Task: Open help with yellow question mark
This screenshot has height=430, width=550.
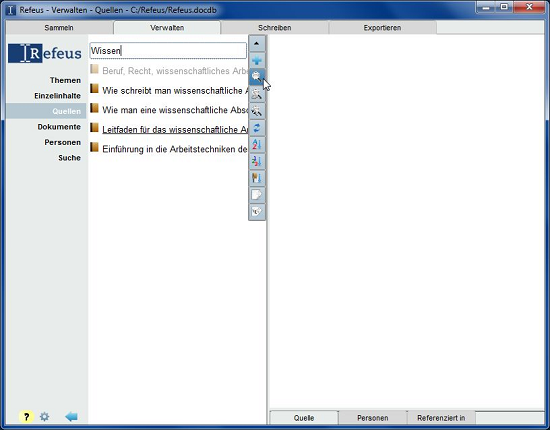Action: pos(26,417)
